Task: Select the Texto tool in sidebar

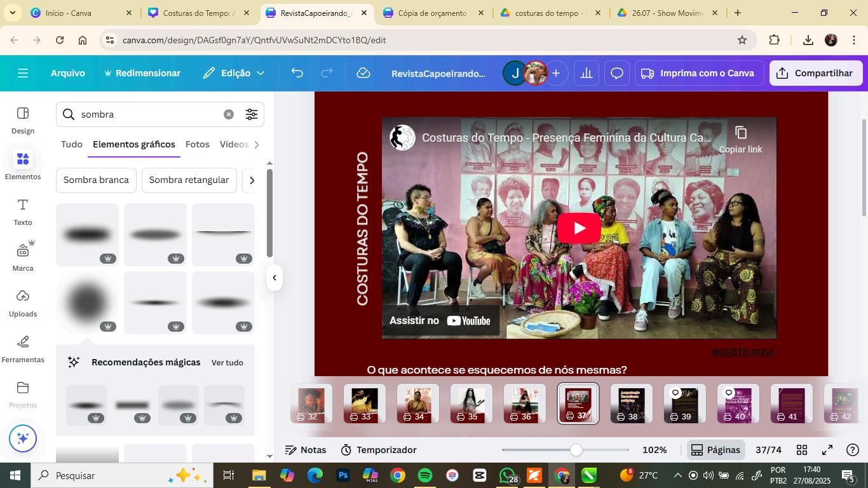Action: point(23,212)
